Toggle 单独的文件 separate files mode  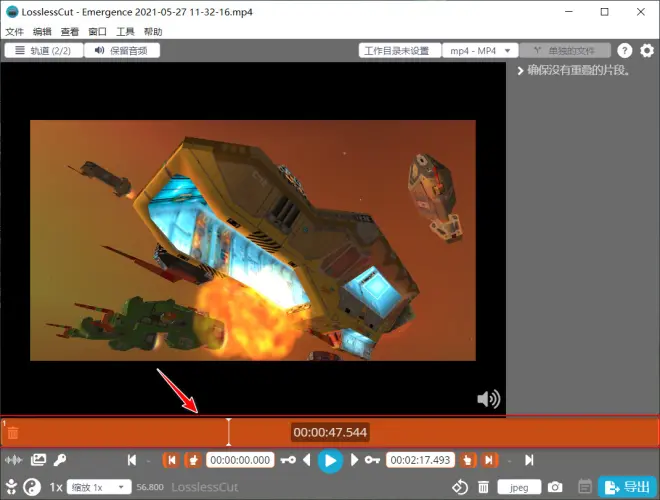[564, 51]
